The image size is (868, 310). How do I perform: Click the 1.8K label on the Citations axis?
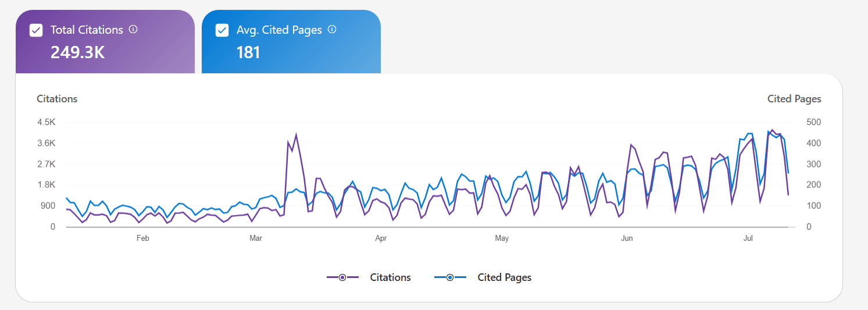tap(46, 185)
